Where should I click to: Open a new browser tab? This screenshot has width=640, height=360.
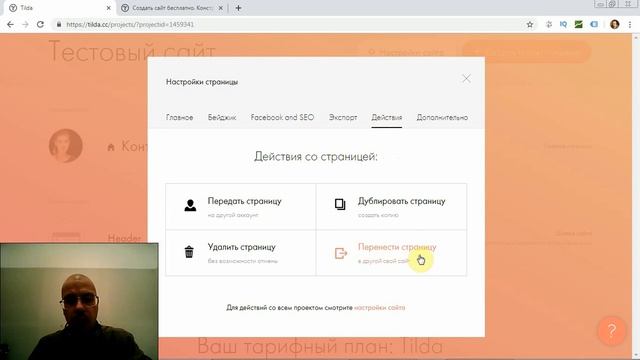[x=238, y=8]
